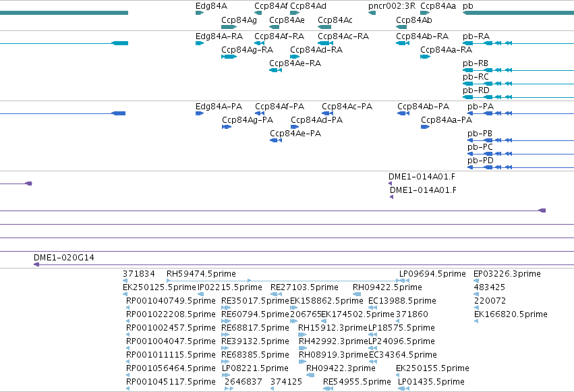Click the LP09694.5prime EST label
This screenshot has height=392, width=574.
click(x=432, y=274)
